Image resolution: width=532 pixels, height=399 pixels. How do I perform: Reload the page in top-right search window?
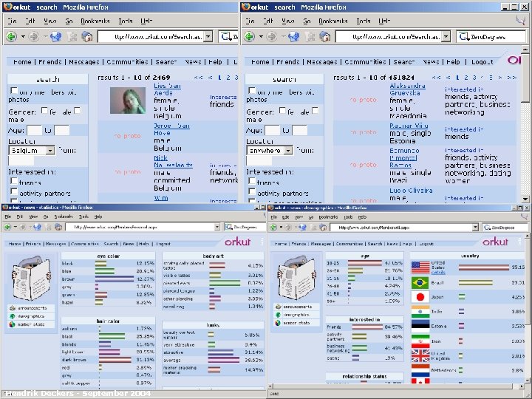tap(293, 36)
